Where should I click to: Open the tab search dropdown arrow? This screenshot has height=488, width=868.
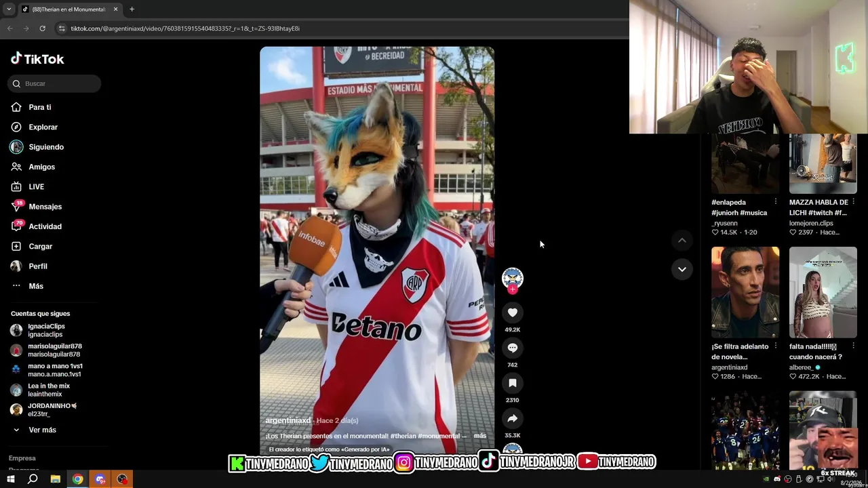click(8, 9)
